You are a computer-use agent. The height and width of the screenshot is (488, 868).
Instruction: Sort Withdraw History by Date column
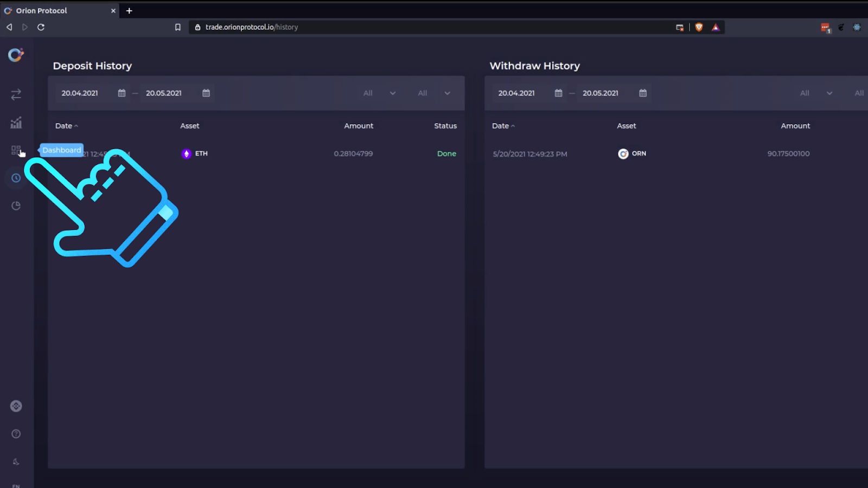pyautogui.click(x=503, y=126)
